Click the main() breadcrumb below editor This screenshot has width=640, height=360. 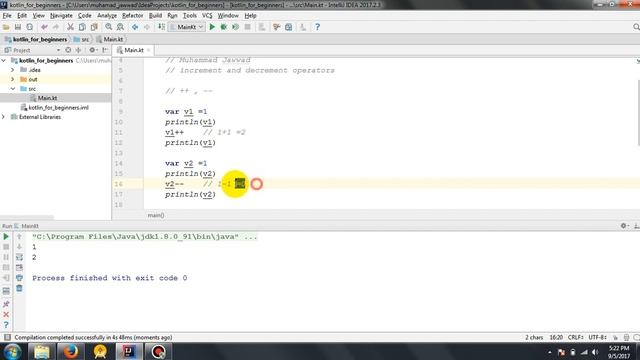pos(156,215)
